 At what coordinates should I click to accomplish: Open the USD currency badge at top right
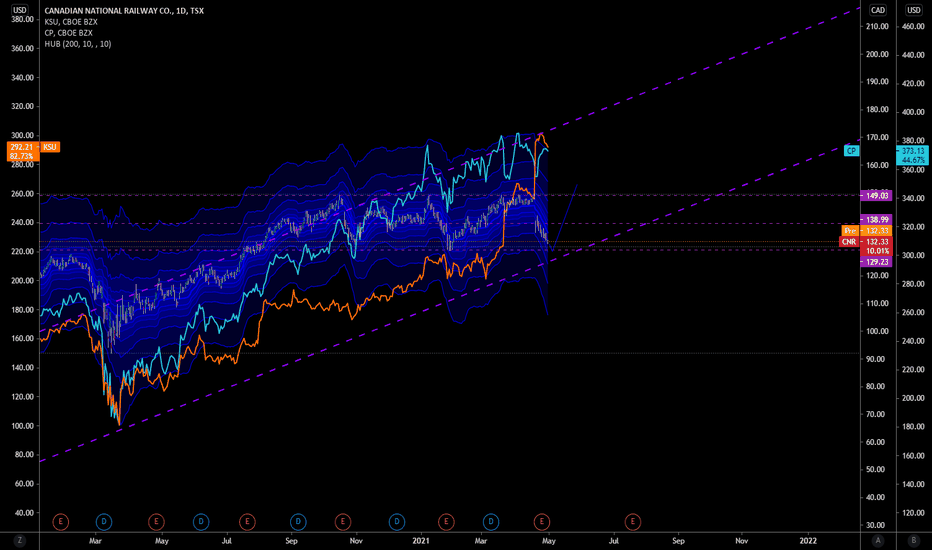914,10
